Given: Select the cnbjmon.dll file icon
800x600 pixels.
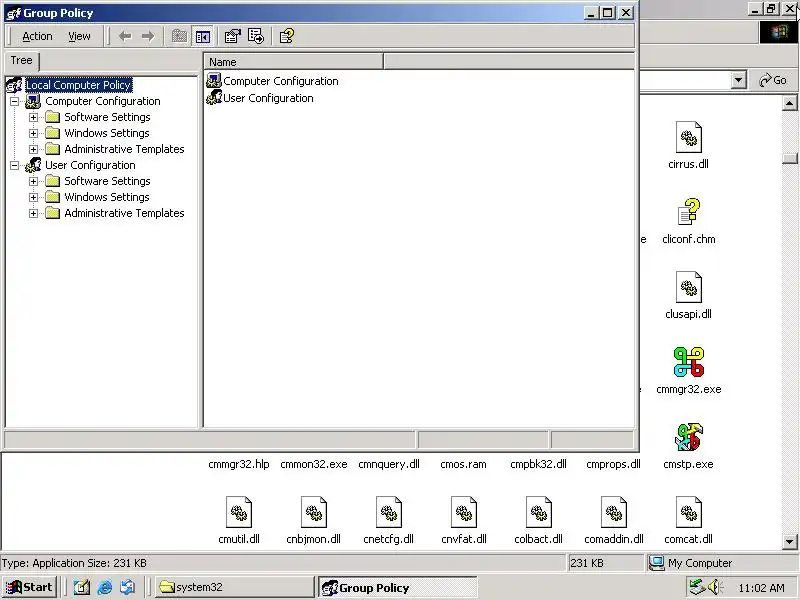Looking at the screenshot, I should 314,512.
